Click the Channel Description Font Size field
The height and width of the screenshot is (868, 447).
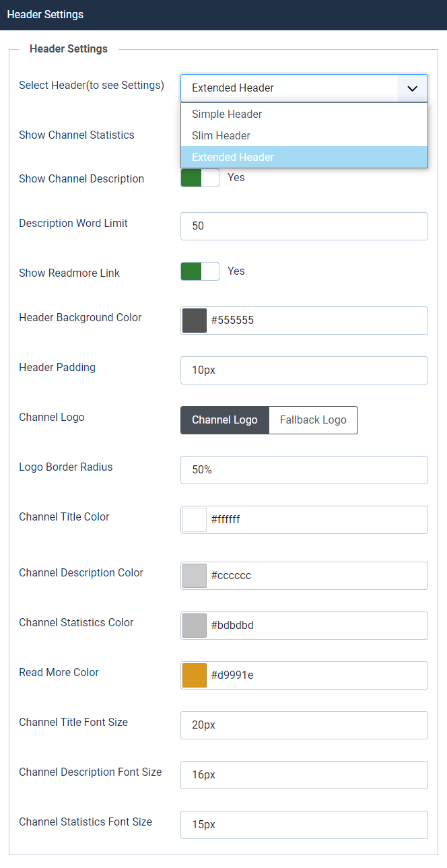(304, 775)
